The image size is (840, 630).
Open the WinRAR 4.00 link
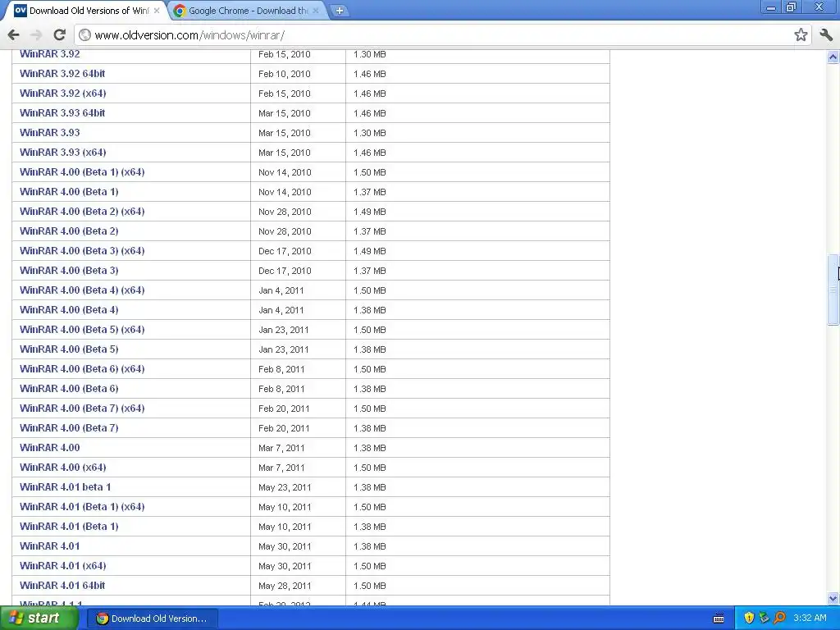coord(50,447)
